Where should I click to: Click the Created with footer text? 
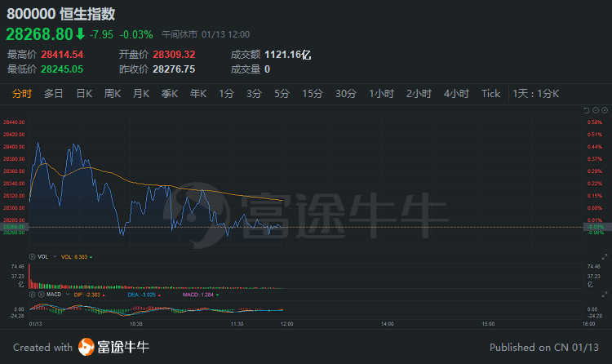[43, 347]
